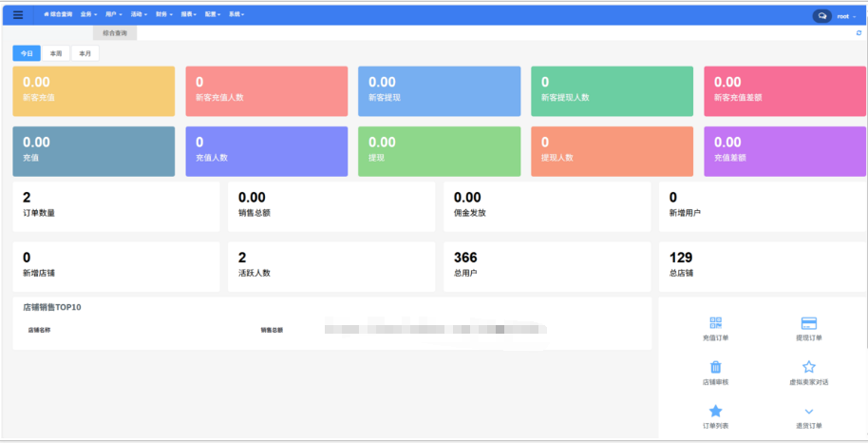Image resolution: width=868 pixels, height=443 pixels.
Task: Open 虚拟卖家对话 outlined star icon
Action: 809,367
